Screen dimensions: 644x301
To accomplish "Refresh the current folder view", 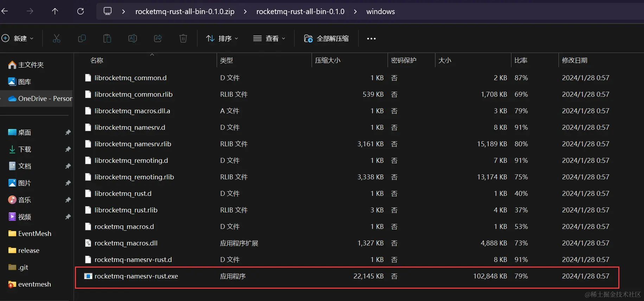I will click(x=81, y=11).
